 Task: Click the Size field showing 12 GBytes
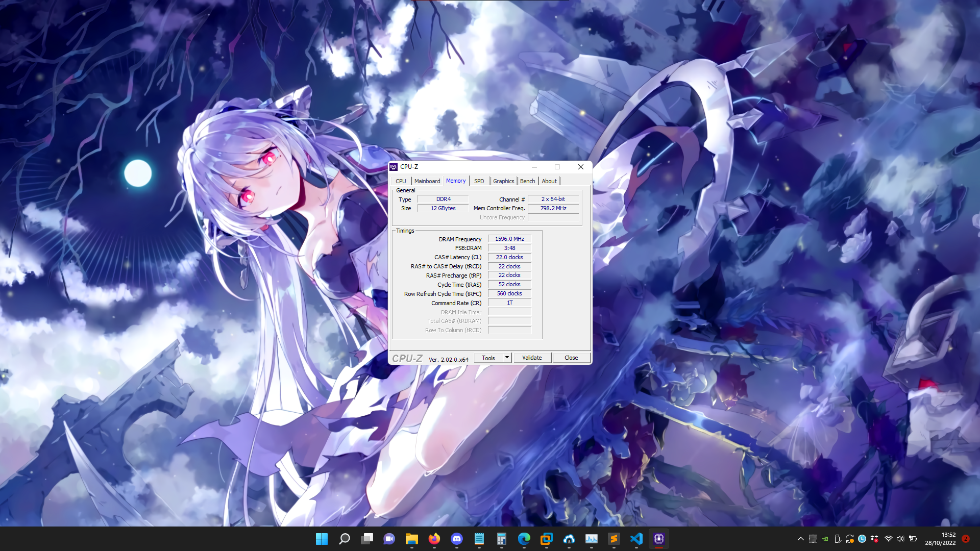click(443, 208)
